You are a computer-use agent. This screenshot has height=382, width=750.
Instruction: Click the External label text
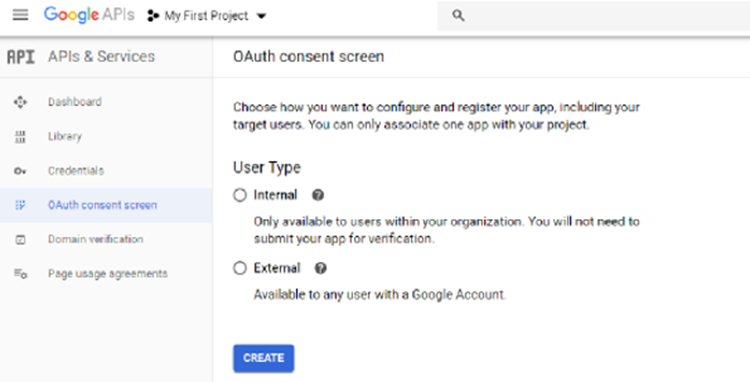[x=276, y=268]
